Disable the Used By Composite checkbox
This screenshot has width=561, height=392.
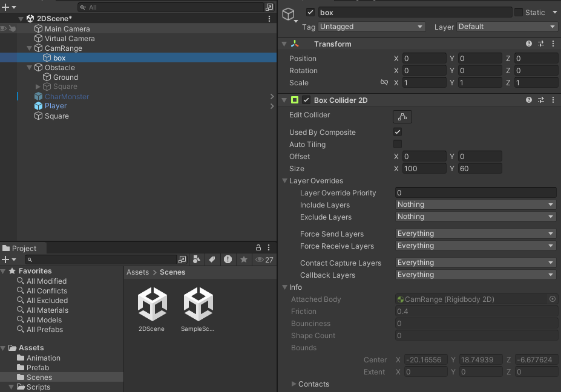coord(398,132)
